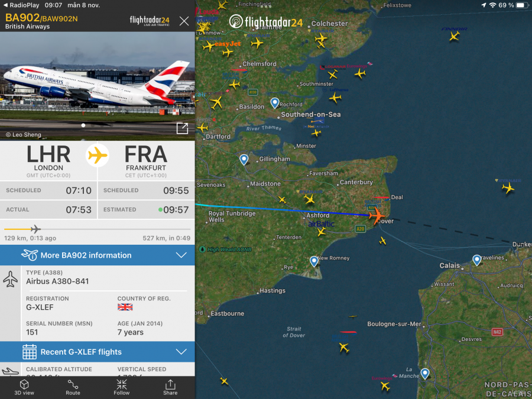This screenshot has width=532, height=399.
Task: Expand More BA902 information section
Action: click(x=98, y=255)
